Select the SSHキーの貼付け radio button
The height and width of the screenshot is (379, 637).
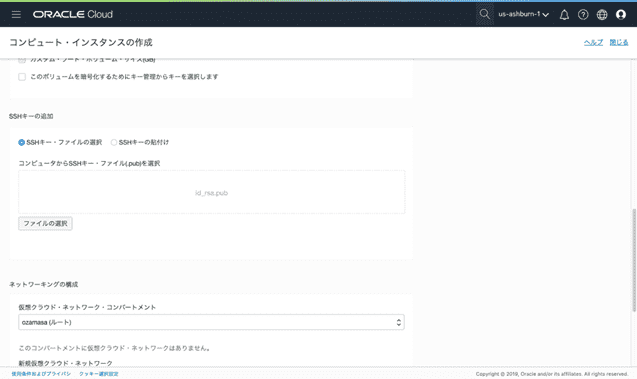(114, 142)
